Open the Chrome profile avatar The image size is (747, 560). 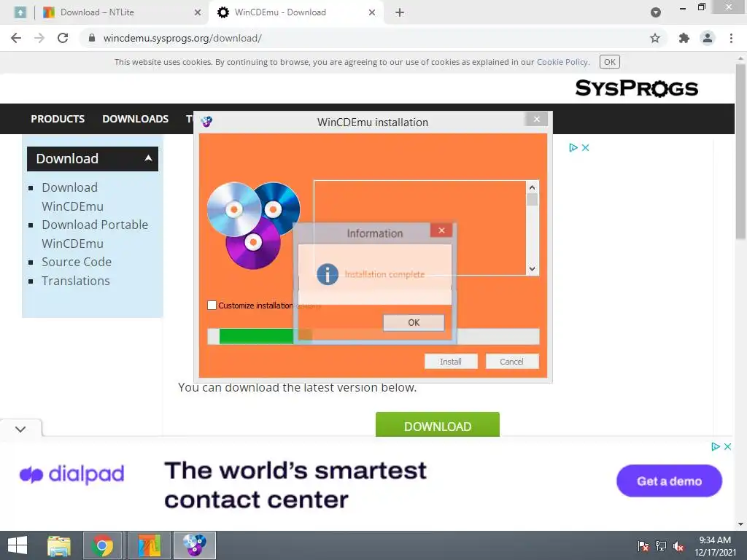[x=708, y=38]
